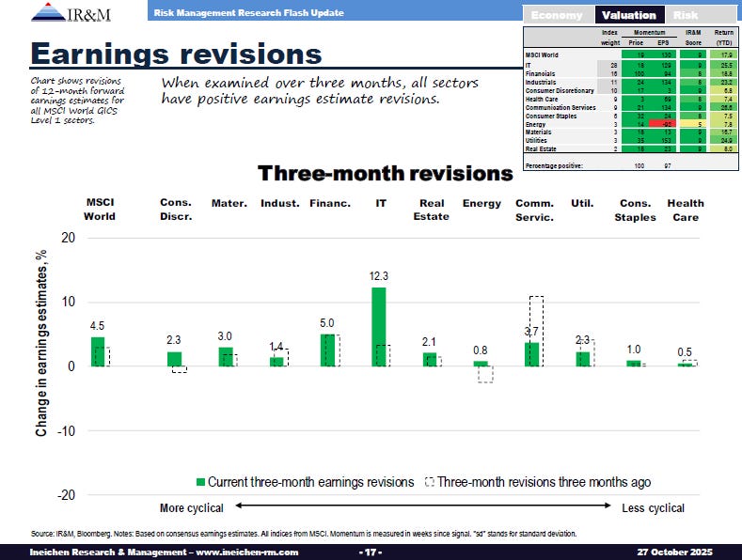Click the 'Cons. Staples' chart column label
Screen dimensions: 742x560
click(636, 210)
